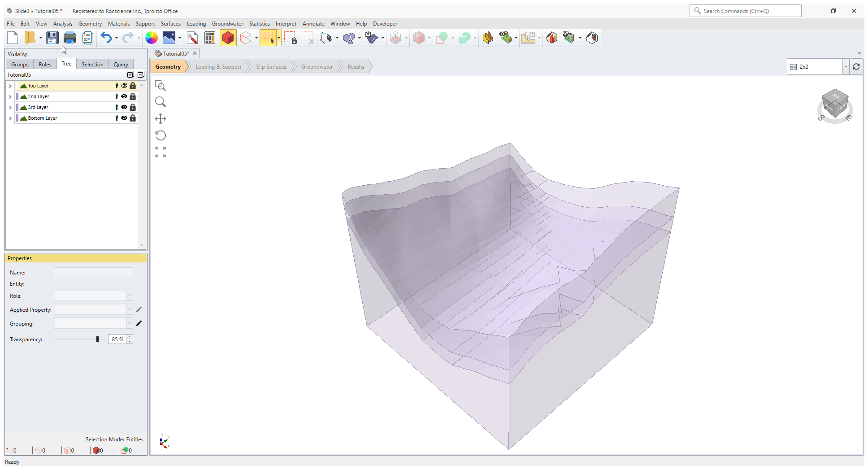Click the rotate view circular arrow icon

161,135
